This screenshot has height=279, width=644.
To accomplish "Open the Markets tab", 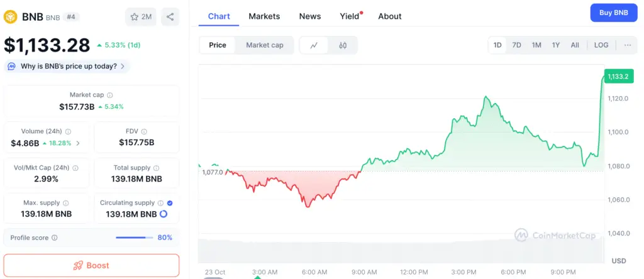I will [264, 16].
